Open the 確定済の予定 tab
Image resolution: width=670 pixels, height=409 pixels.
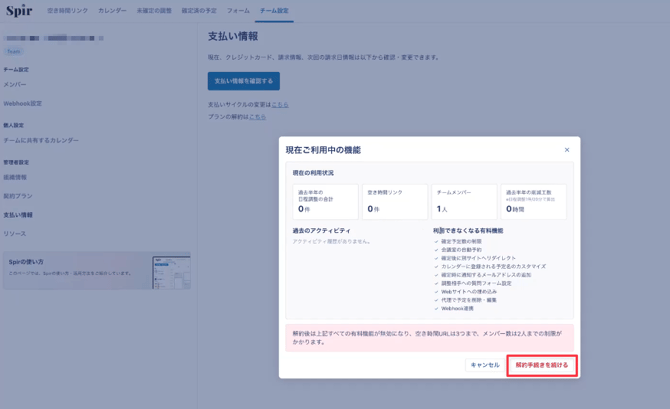(x=199, y=11)
